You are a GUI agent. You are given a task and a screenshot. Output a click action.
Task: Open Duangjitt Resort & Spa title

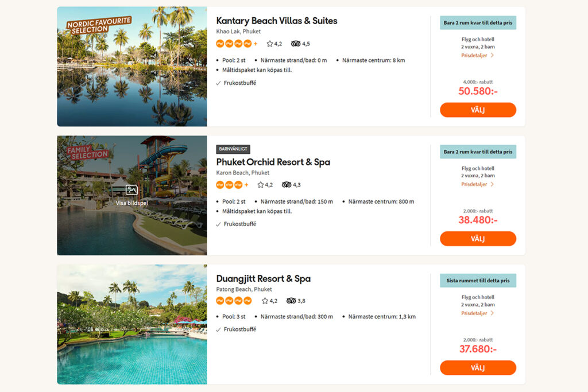(x=263, y=279)
